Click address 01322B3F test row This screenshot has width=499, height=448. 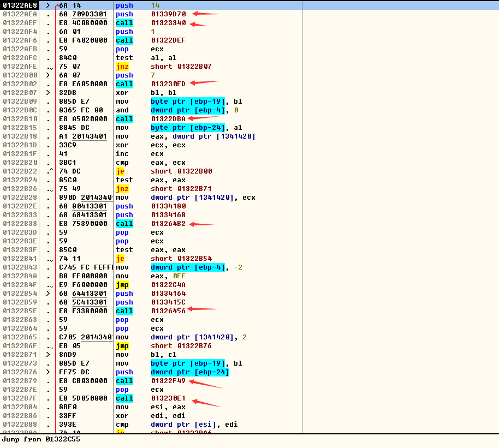pos(20,250)
